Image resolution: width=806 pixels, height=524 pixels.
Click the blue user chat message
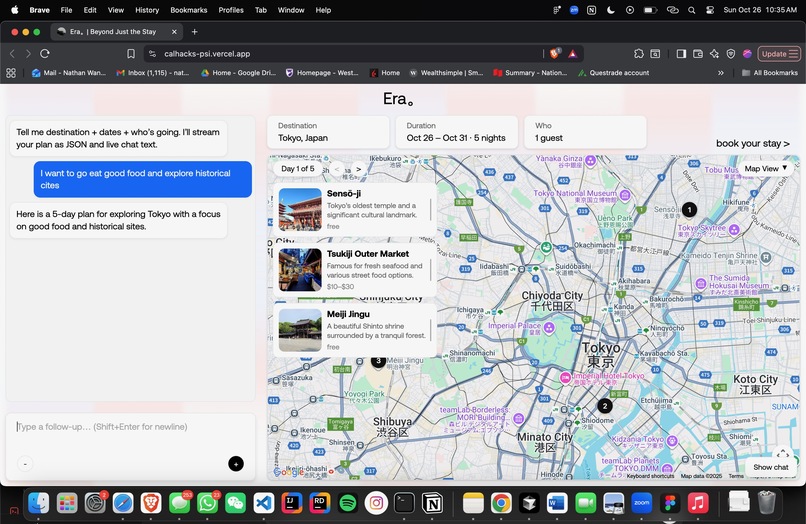point(143,179)
